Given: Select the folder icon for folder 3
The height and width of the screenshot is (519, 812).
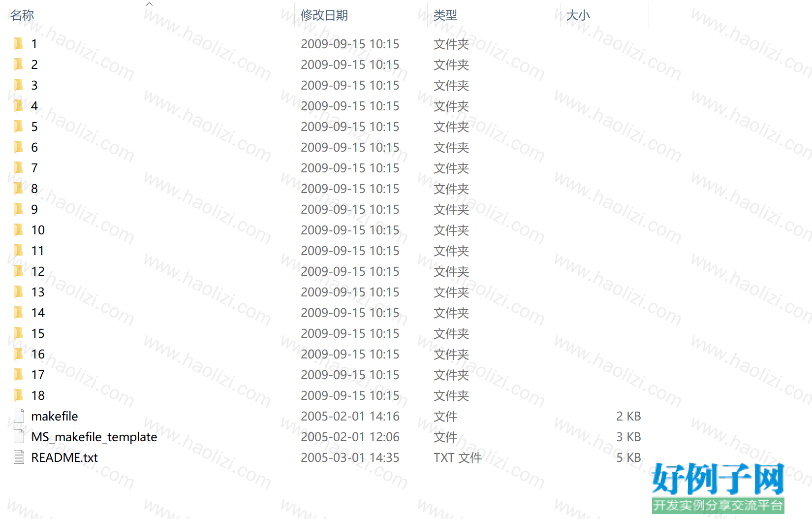Looking at the screenshot, I should point(18,85).
